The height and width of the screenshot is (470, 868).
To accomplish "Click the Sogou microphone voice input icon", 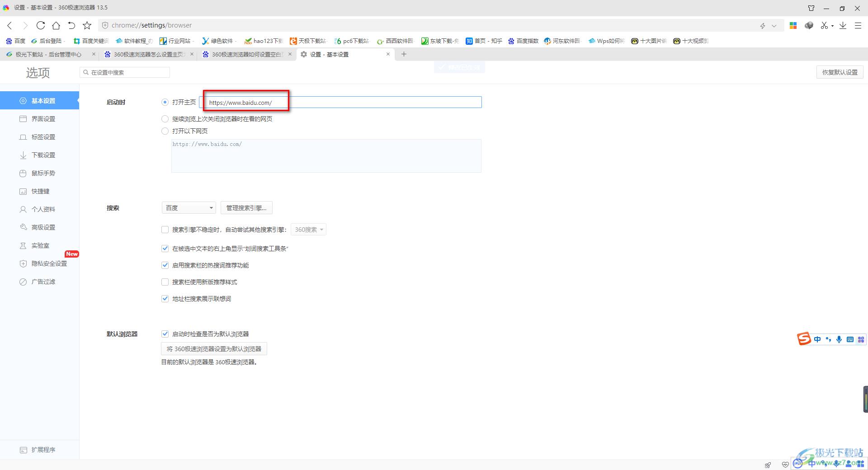I will click(839, 339).
